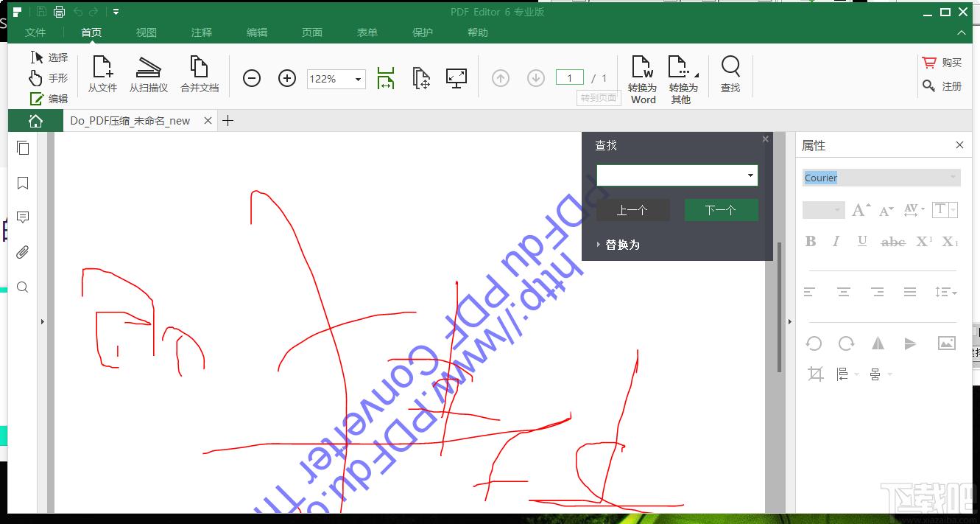Screen dimensions: 980x524
Task: Toggle bold formatting
Action: [x=811, y=241]
